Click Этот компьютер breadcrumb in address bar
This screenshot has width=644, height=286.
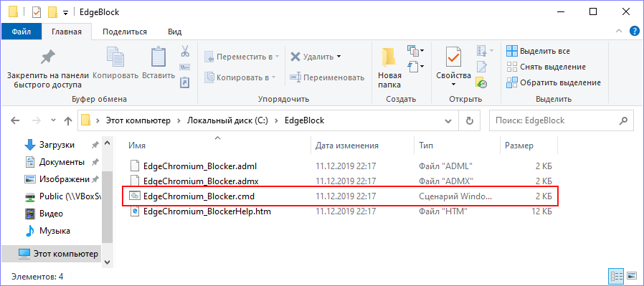[138, 120]
